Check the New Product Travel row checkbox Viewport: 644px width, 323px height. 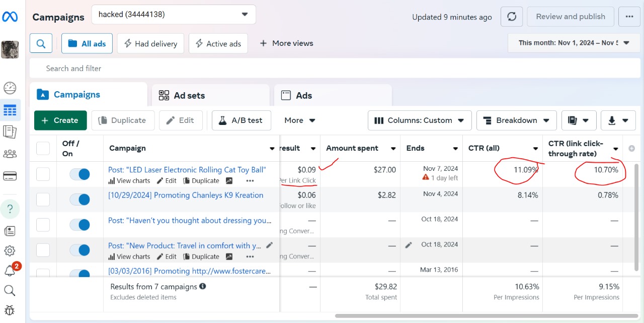[x=43, y=250]
